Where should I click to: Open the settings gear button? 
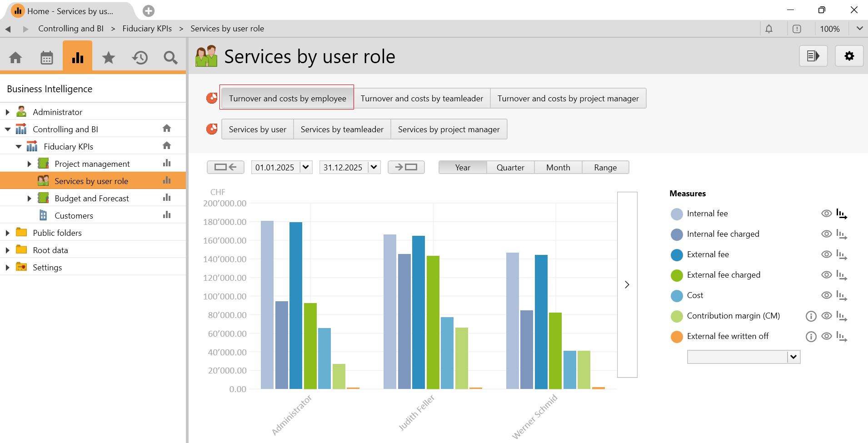tap(849, 56)
